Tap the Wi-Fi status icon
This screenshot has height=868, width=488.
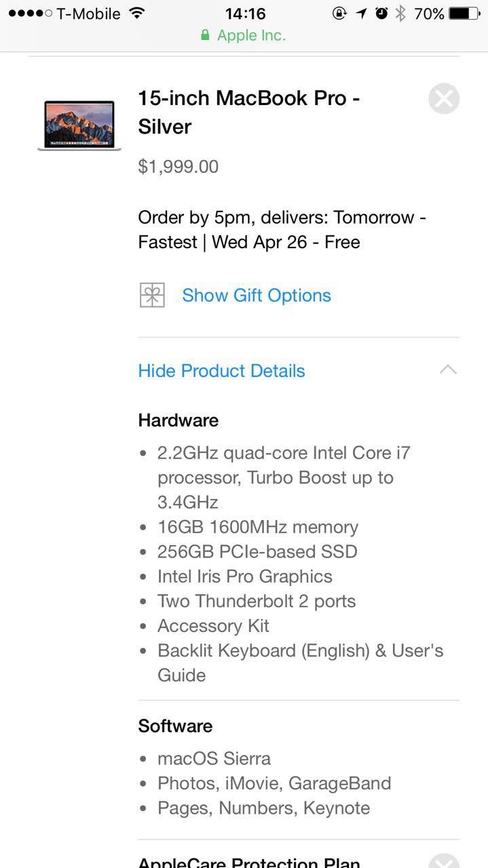click(x=137, y=14)
